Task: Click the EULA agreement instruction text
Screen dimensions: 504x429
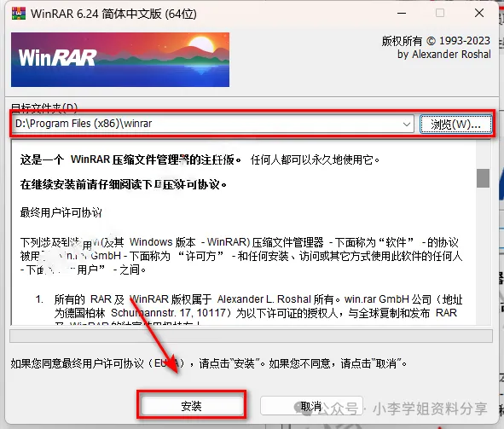Action: (209, 363)
